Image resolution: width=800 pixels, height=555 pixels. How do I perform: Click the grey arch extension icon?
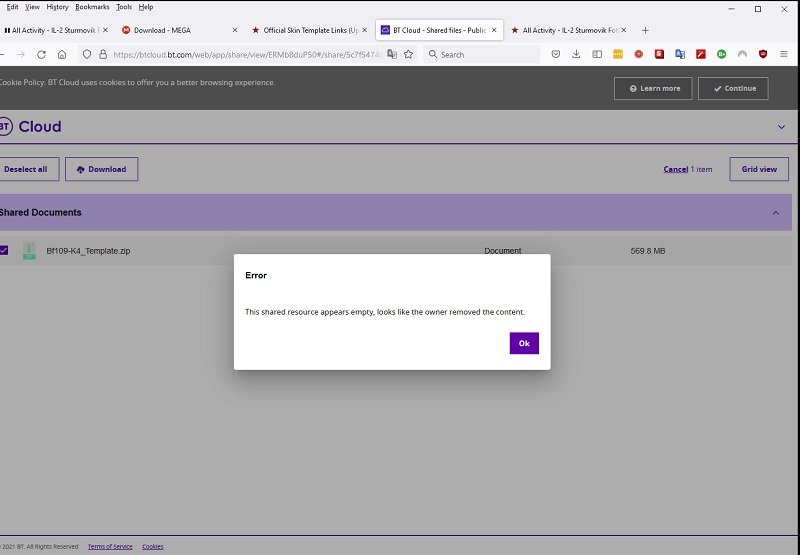tap(742, 54)
